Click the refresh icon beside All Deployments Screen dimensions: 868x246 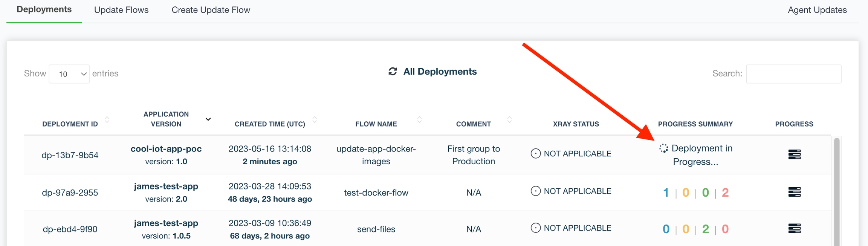point(393,72)
